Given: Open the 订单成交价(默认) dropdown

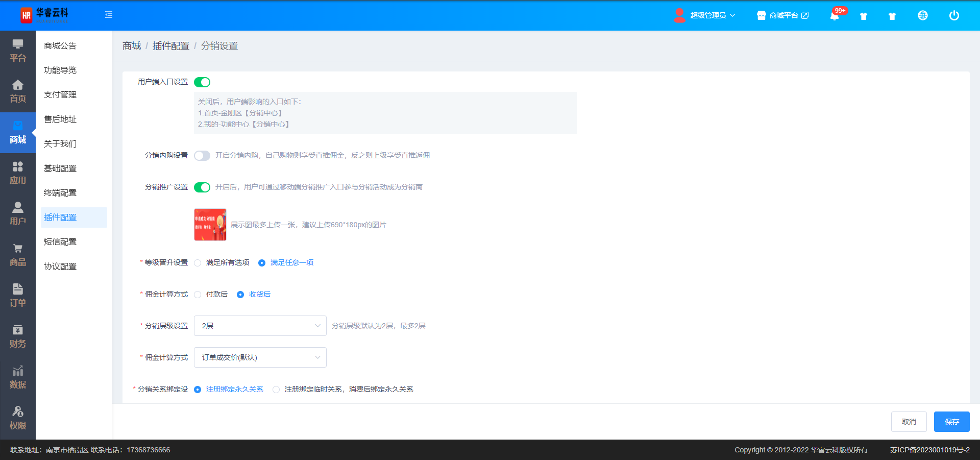Looking at the screenshot, I should (x=260, y=357).
